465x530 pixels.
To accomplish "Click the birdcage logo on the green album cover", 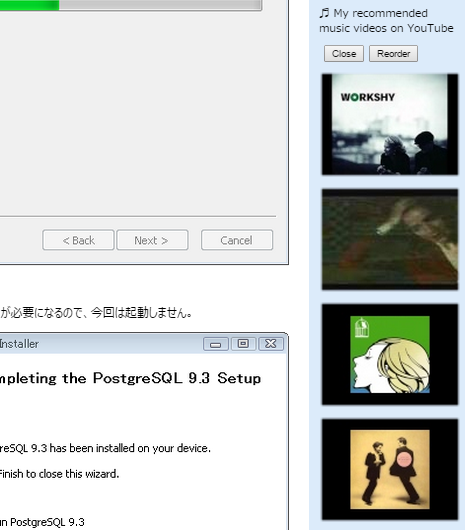I will tap(362, 327).
